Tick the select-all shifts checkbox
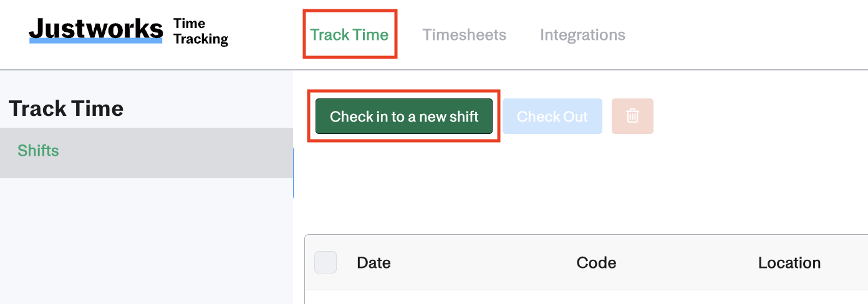 tap(325, 262)
